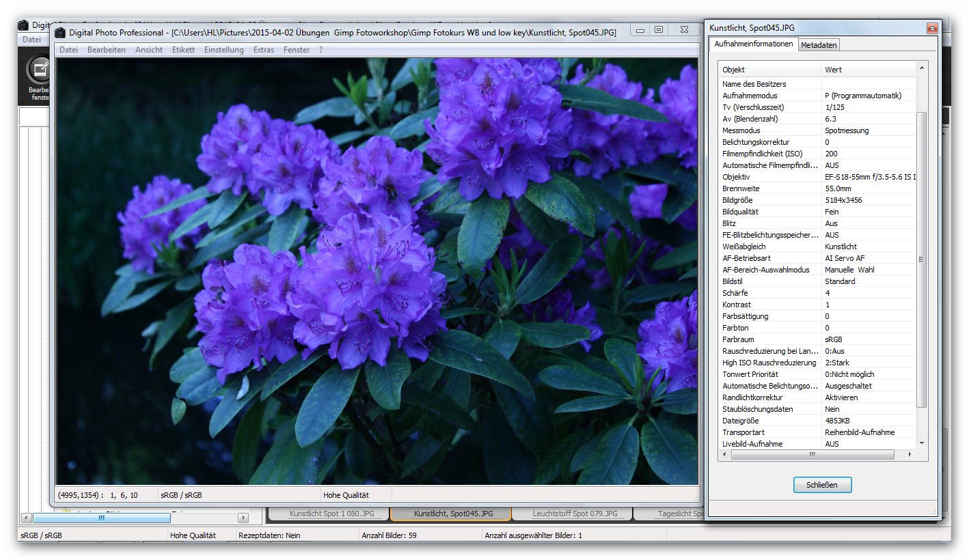Select the Aufnahmeinformationen tab
Screen dimensions: 969x560
point(754,44)
